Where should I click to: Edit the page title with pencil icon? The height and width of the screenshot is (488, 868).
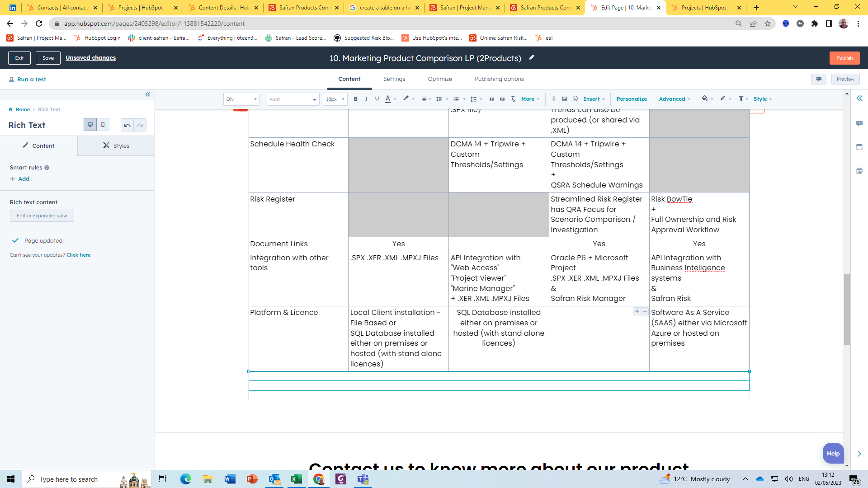tap(532, 57)
